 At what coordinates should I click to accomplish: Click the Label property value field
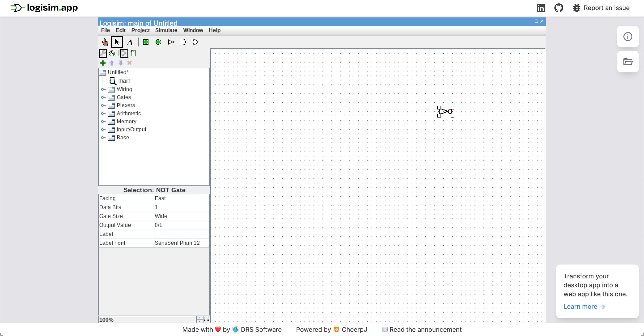pos(181,234)
